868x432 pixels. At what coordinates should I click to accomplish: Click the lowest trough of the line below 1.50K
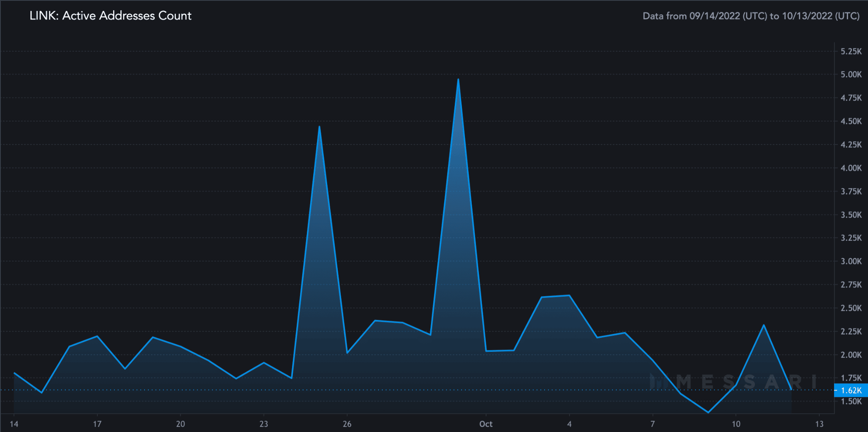708,412
